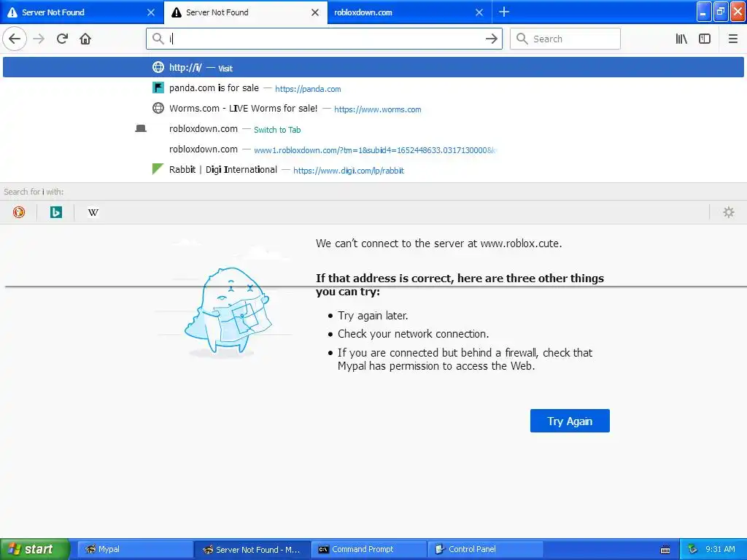Click the address bar input field

[324, 39]
